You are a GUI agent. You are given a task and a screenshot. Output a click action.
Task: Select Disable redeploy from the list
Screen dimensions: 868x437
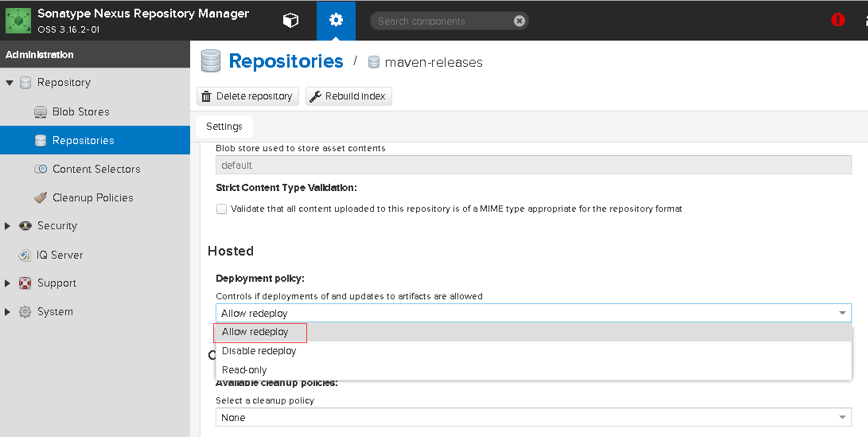(x=534, y=351)
